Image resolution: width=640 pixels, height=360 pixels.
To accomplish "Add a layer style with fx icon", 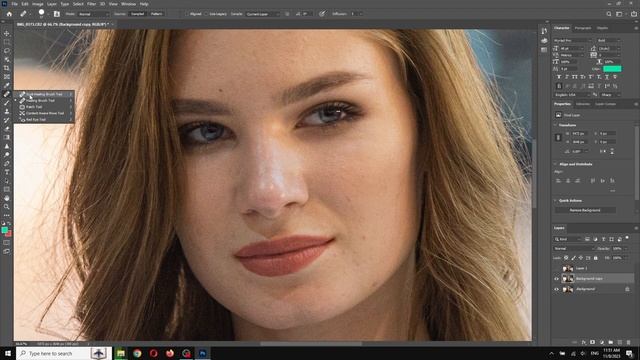I will tap(584, 342).
